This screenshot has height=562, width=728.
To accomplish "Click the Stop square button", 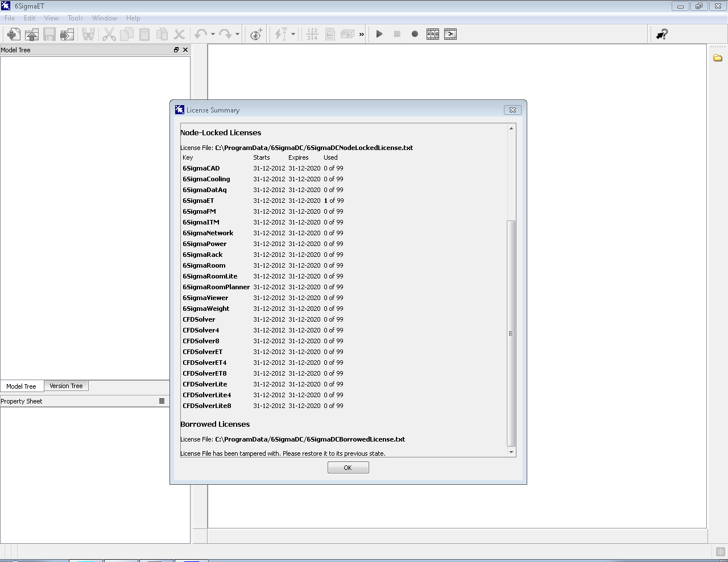I will pyautogui.click(x=397, y=34).
